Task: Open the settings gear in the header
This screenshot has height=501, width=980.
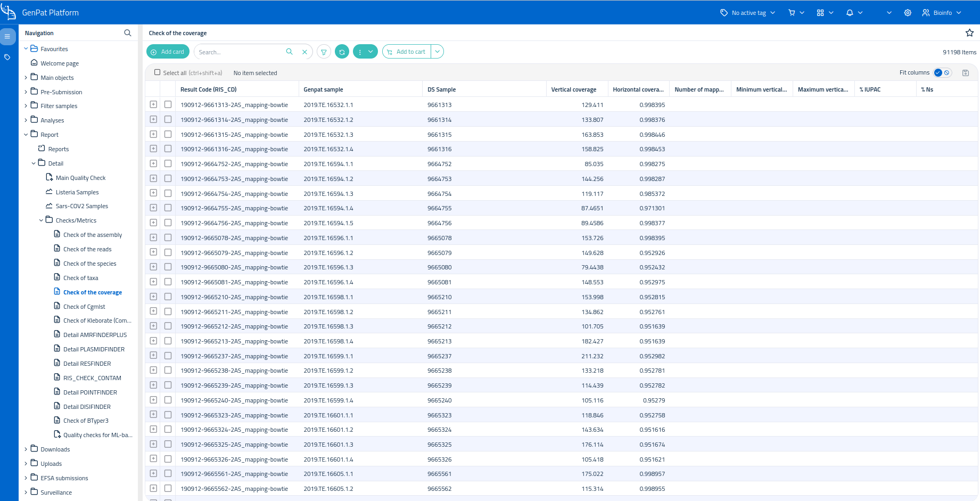Action: click(908, 13)
